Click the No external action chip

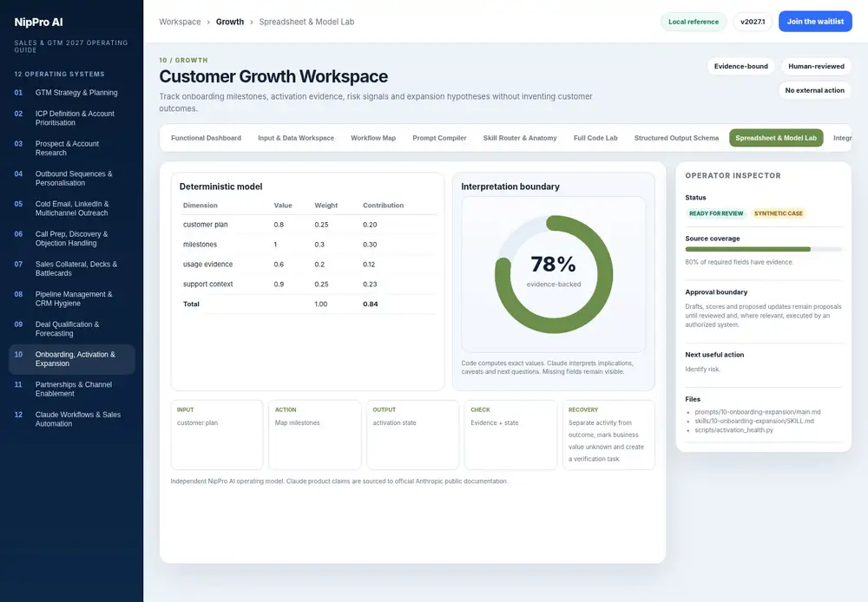814,90
